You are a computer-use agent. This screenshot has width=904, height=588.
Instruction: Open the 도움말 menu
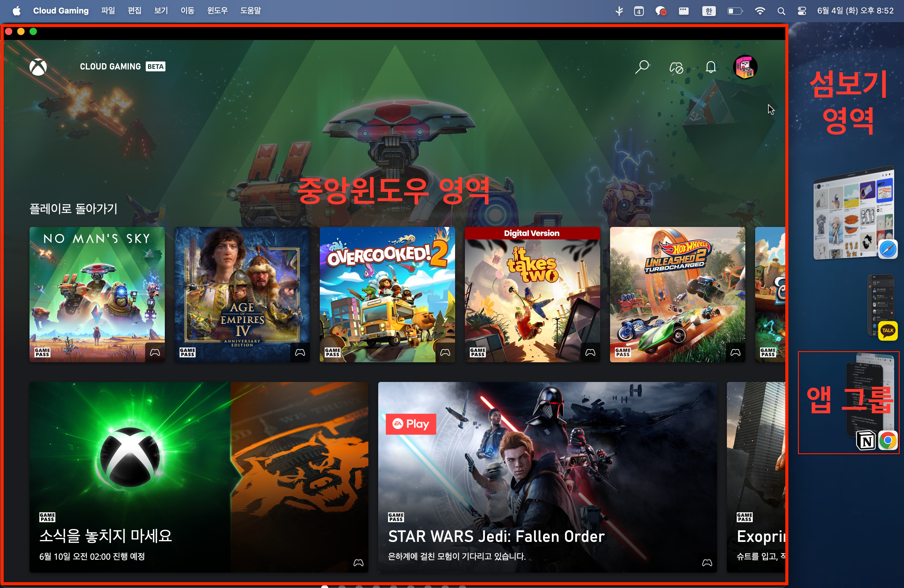tap(250, 11)
